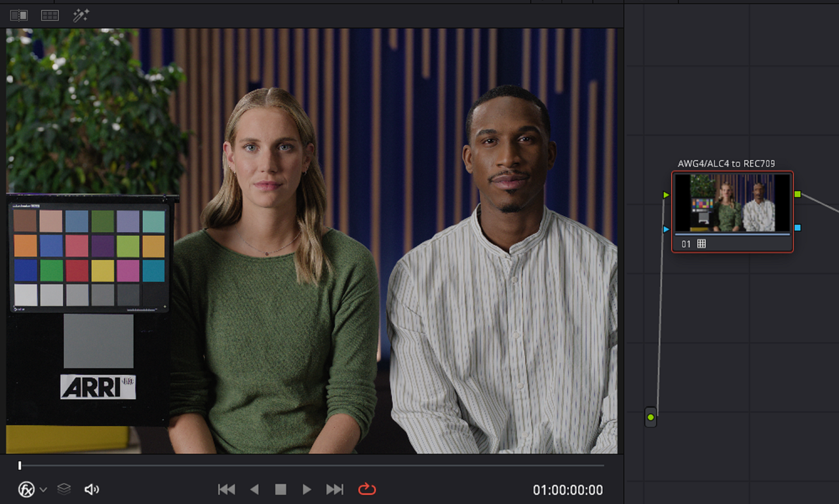This screenshot has width=839, height=504.
Task: Mute audio with the speaker icon
Action: point(92,489)
